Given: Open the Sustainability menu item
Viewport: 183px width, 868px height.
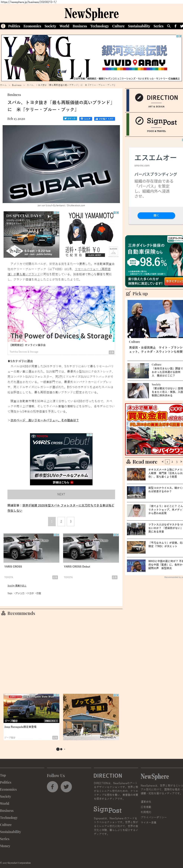Looking at the screenshot, I should (139, 26).
